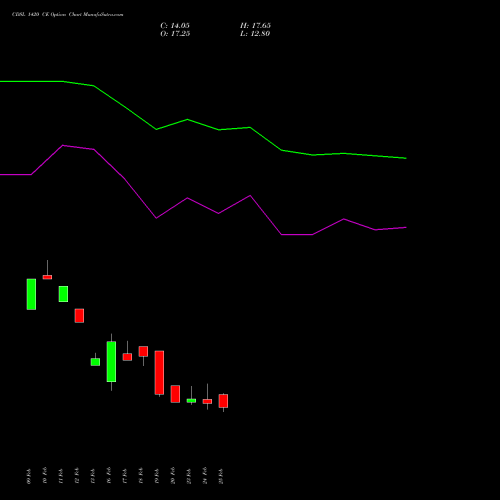Screen dimensions: 500x500
Task: Select the 19 Feb tall red candlestick
Action: [x=159, y=373]
